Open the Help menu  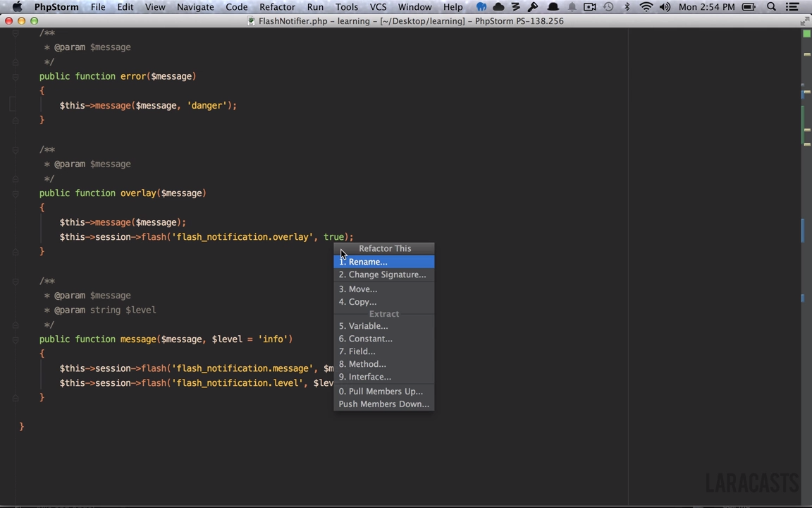(453, 7)
